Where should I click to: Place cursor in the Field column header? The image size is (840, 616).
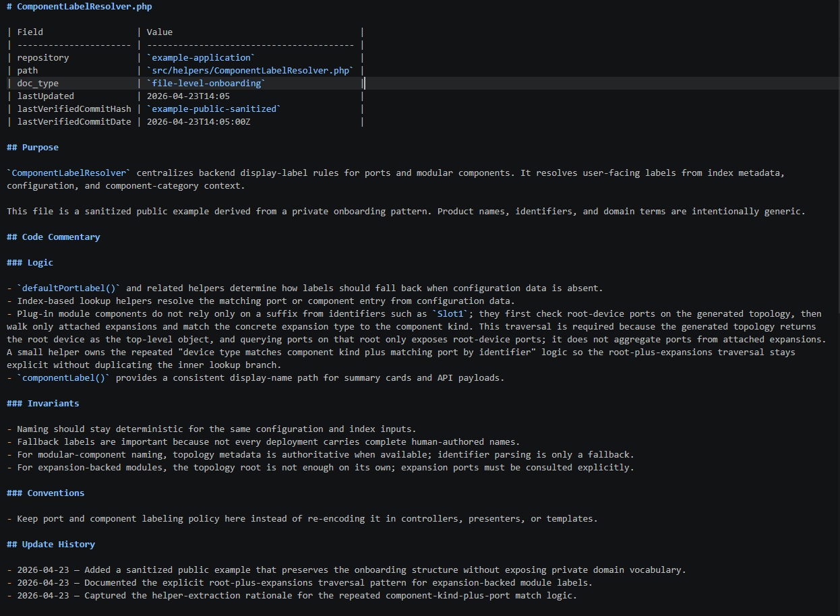[30, 32]
